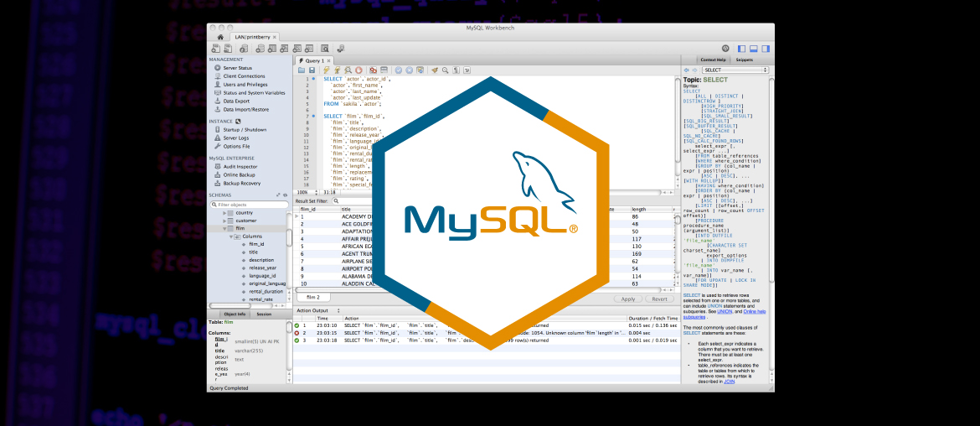Click the Home tab icon
The image size is (980, 426).
point(219,37)
